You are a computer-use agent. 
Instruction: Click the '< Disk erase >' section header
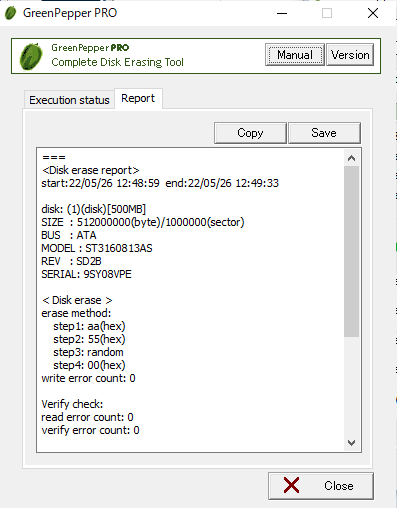pos(77,300)
